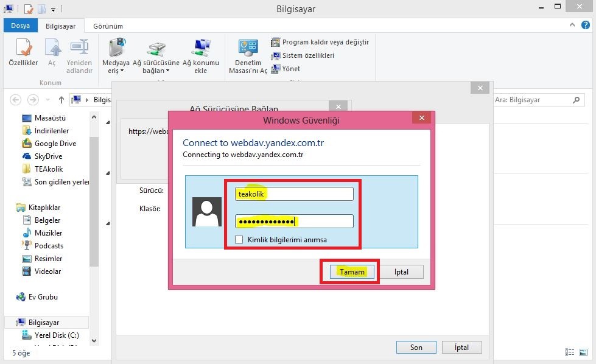Click Yönet in the ribbon
This screenshot has height=364, width=596.
[286, 69]
